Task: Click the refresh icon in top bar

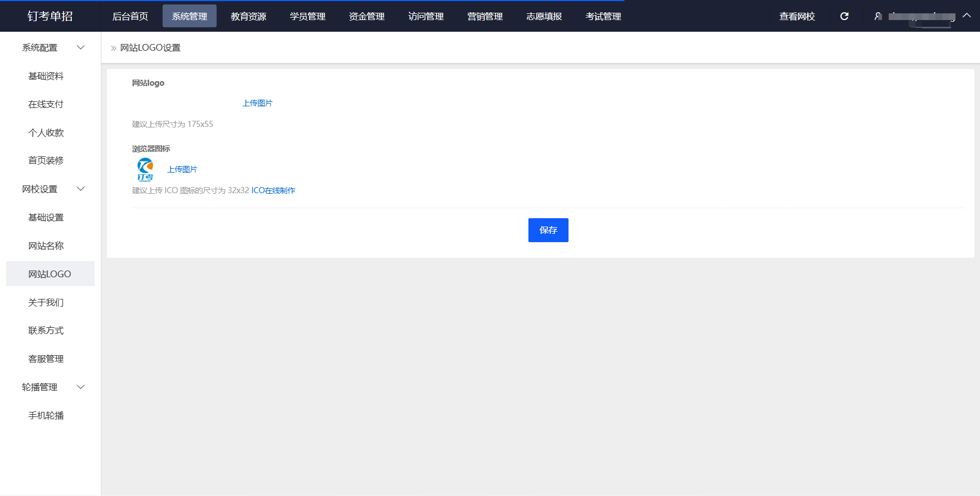Action: pos(844,16)
